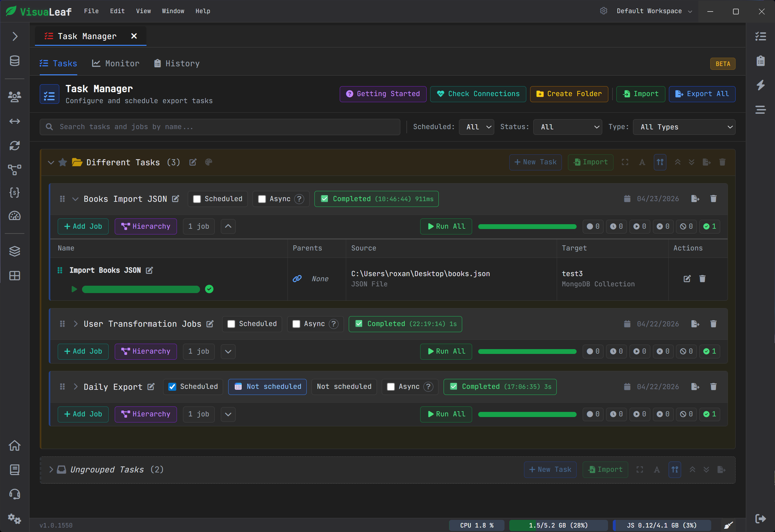Click the lightning bolt icon in right sidebar
This screenshot has height=532, width=775.
[760, 85]
